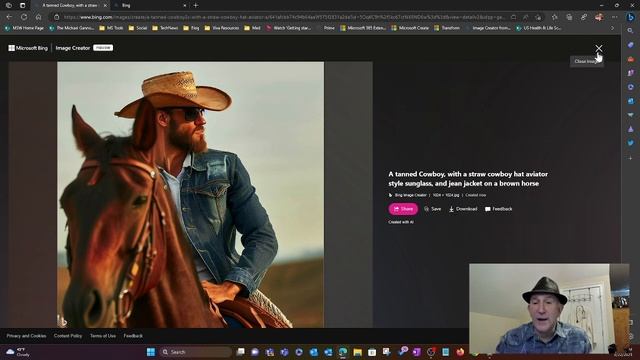Download the generated cowboy image
Screen dimensions: 640x360
(463, 209)
